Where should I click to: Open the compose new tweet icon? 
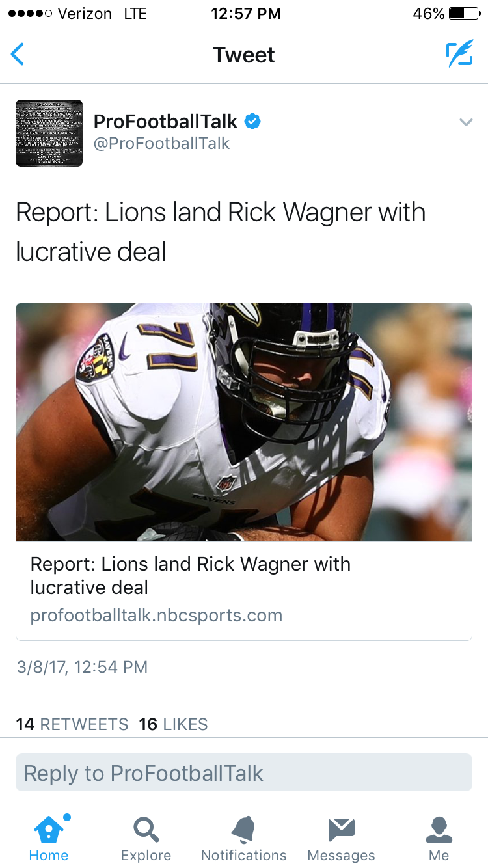(x=459, y=55)
